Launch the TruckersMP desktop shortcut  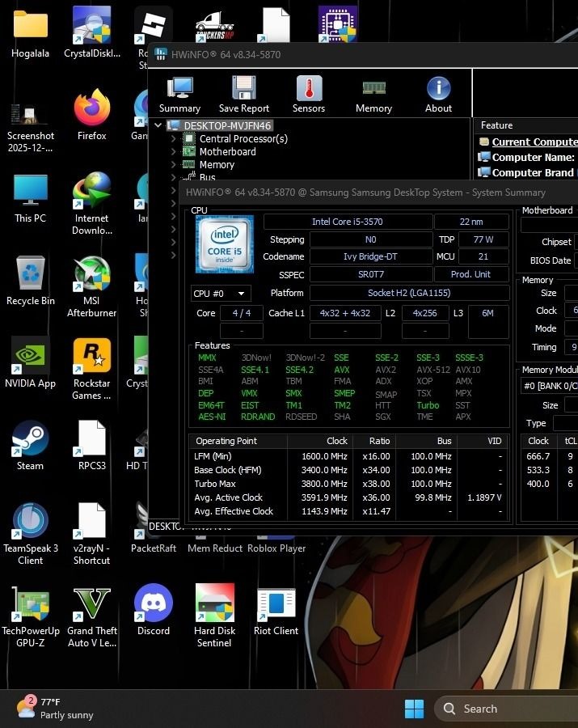tap(215, 27)
